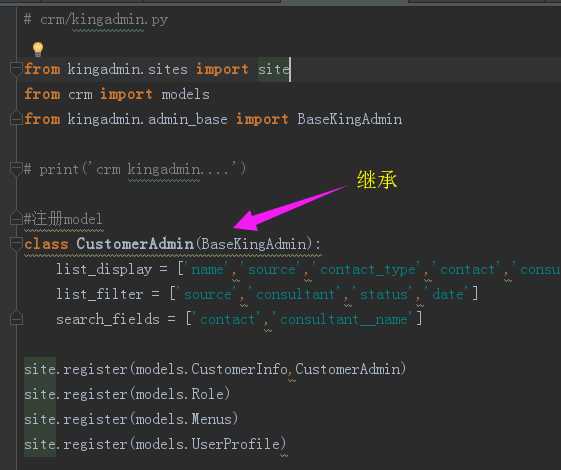Viewport: 561px width, 470px height.
Task: Click 'contact_type' string in list_display
Action: (367, 269)
